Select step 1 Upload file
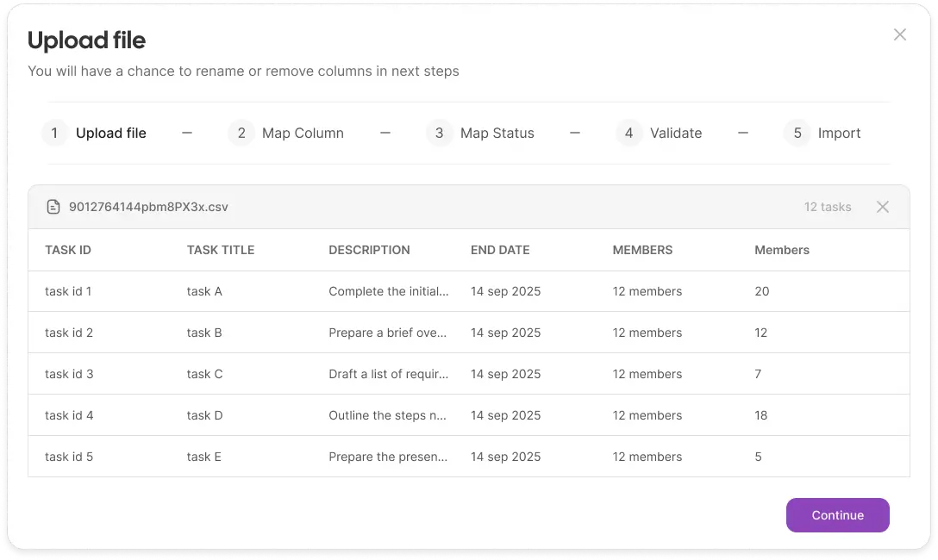Screen dimensions: 938x560 tap(95, 133)
